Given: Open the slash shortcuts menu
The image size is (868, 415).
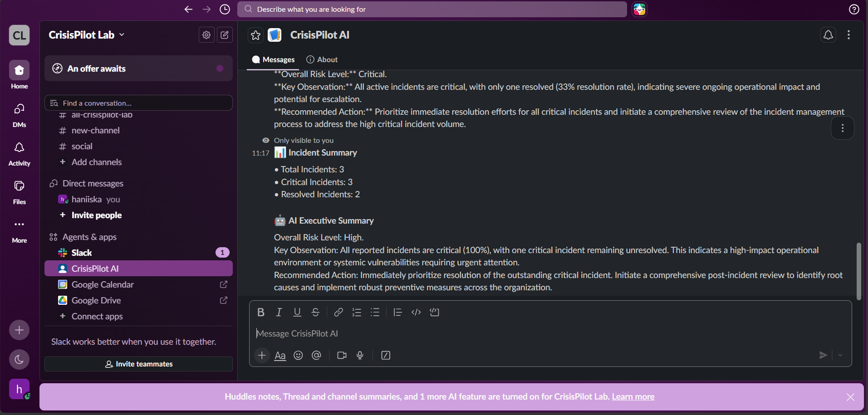Looking at the screenshot, I should 386,355.
